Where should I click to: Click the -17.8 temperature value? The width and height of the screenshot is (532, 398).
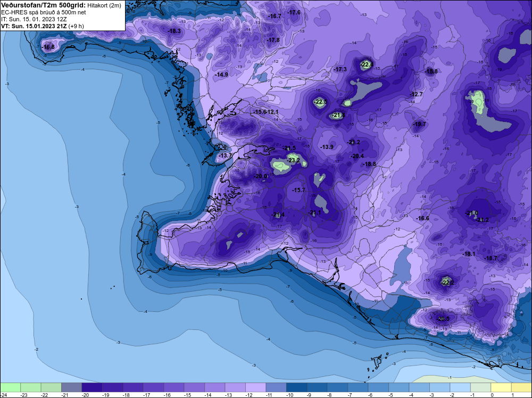point(273,40)
